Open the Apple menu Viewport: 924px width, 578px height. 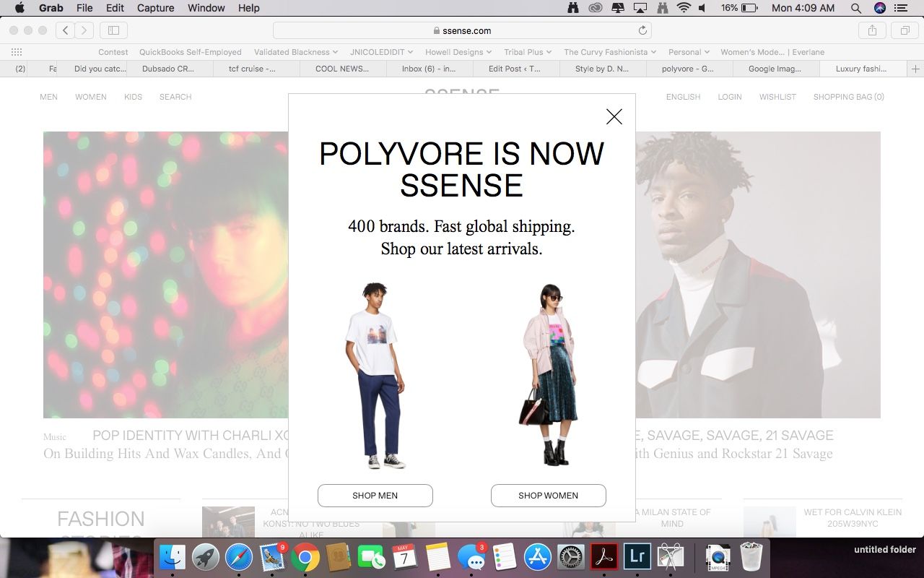click(x=19, y=8)
